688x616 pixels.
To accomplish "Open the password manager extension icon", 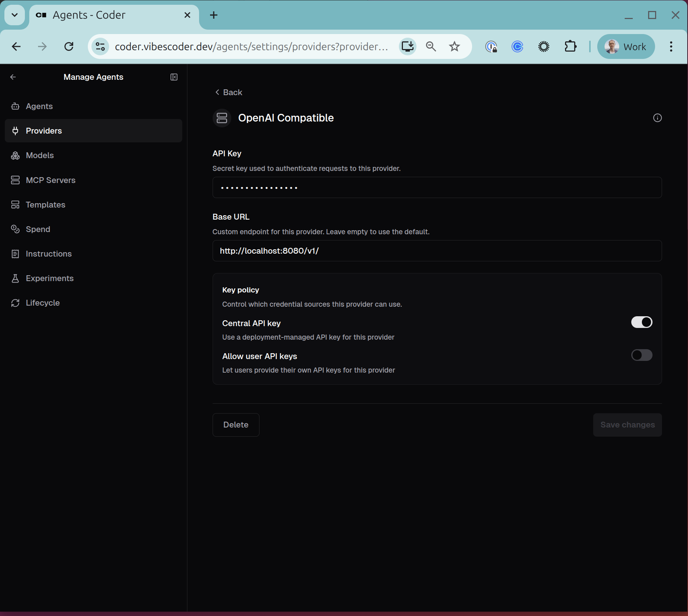I will pos(491,46).
